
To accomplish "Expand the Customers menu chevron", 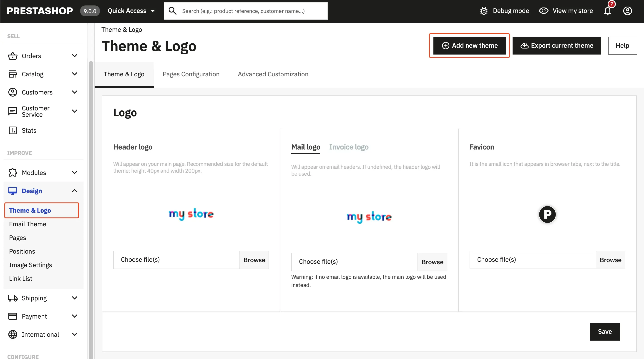I will [75, 92].
